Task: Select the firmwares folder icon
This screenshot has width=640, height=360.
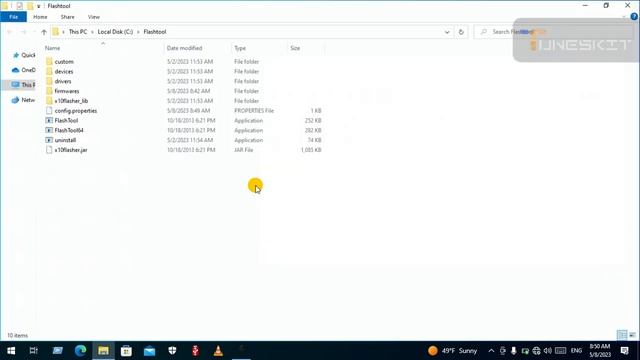Action: (49, 91)
